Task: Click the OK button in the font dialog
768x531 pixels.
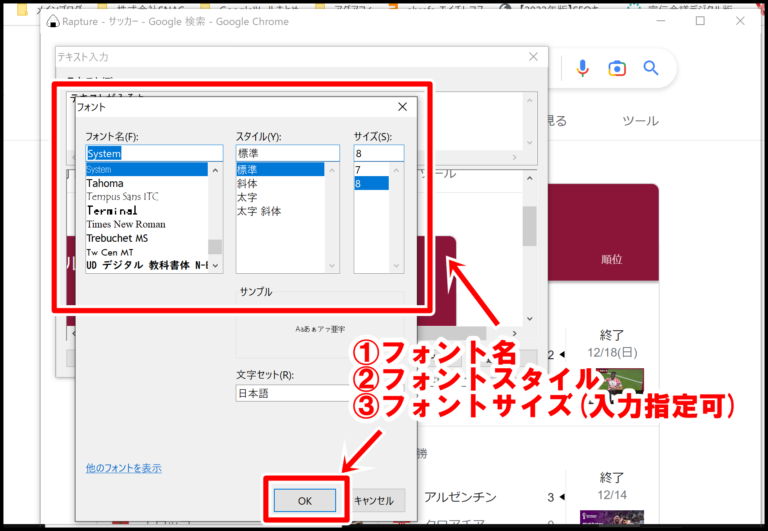Action: click(305, 500)
